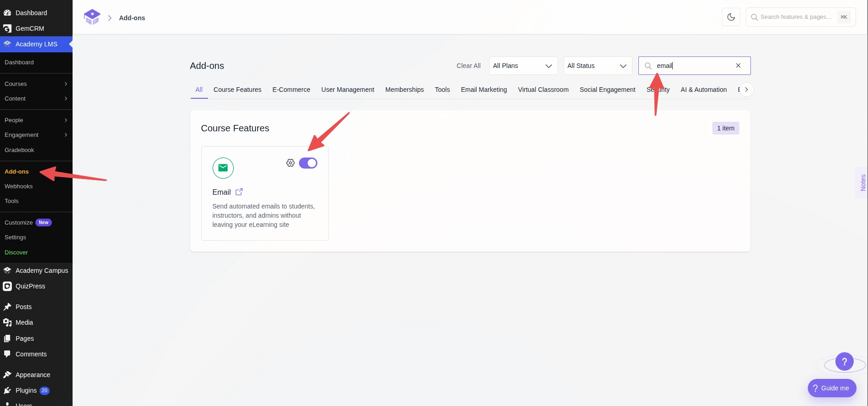This screenshot has width=868, height=406.
Task: Open the round help question-mark button
Action: (x=844, y=362)
